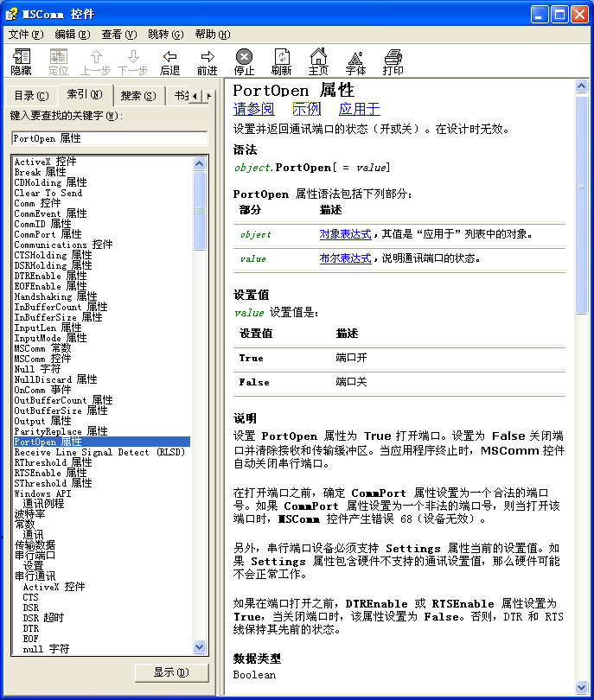Open the 帮助(H) menu

tap(213, 35)
